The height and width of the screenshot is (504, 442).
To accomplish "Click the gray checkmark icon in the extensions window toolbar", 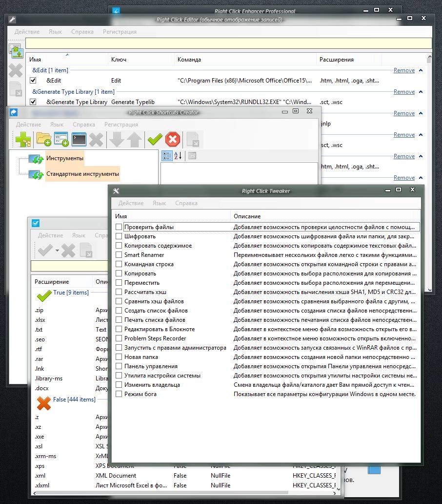I will pyautogui.click(x=45, y=250).
